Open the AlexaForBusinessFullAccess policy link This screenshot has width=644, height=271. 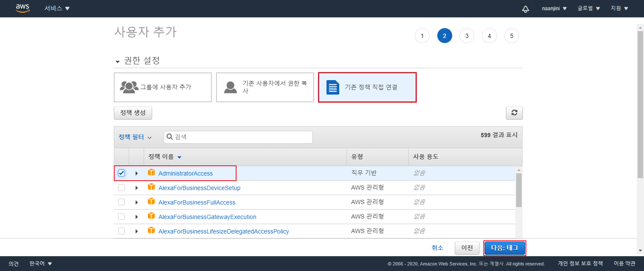[197, 202]
